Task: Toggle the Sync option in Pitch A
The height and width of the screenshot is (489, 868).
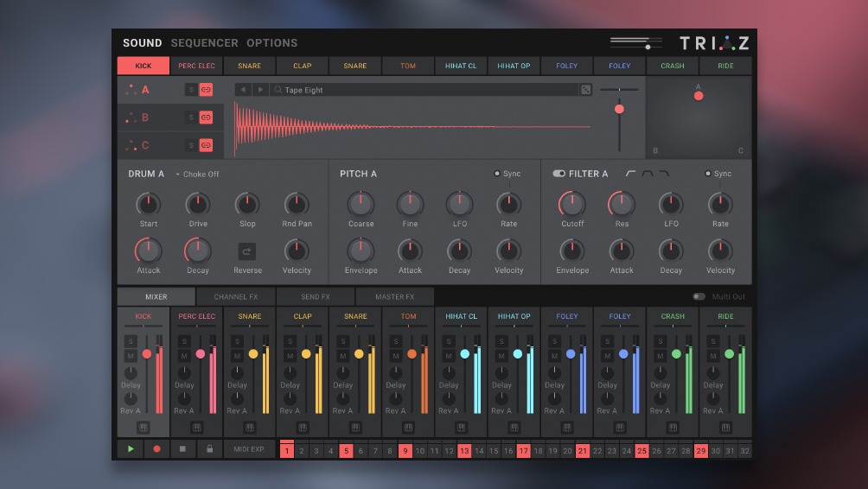Action: click(x=498, y=174)
